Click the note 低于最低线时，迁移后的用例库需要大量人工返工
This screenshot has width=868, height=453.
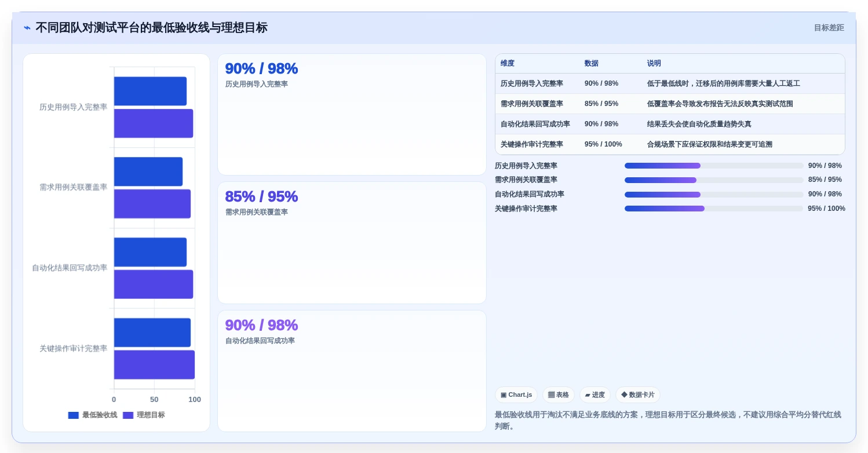pos(724,83)
